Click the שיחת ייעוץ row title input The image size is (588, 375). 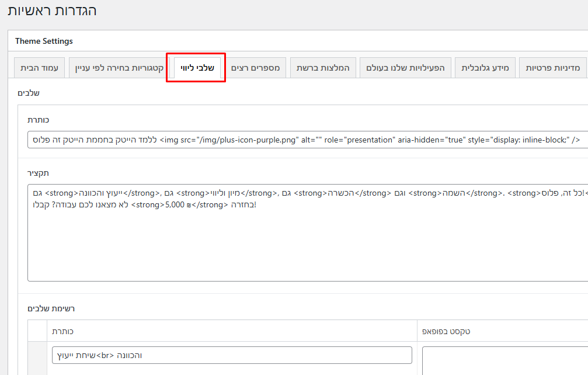point(232,355)
